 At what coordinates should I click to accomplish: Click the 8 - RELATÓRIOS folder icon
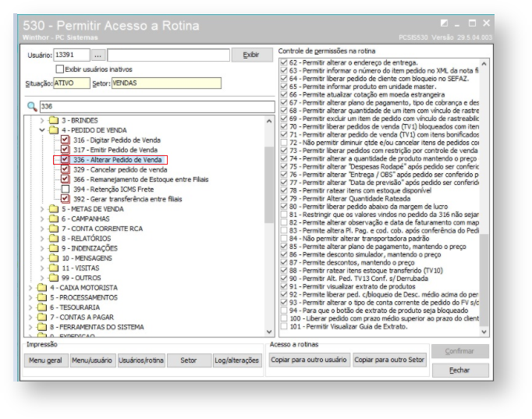tap(53, 239)
